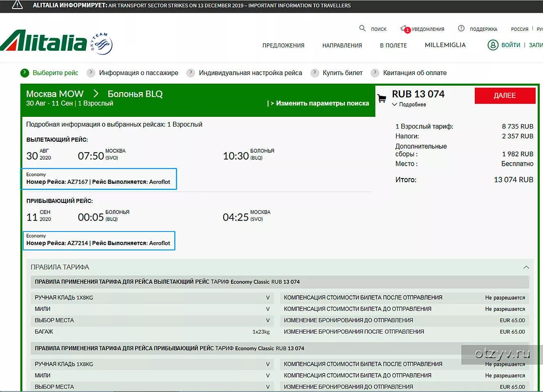Click Багаж 1x23kg row in outbound rules
Screen dimensions: 543x392
[152, 332]
